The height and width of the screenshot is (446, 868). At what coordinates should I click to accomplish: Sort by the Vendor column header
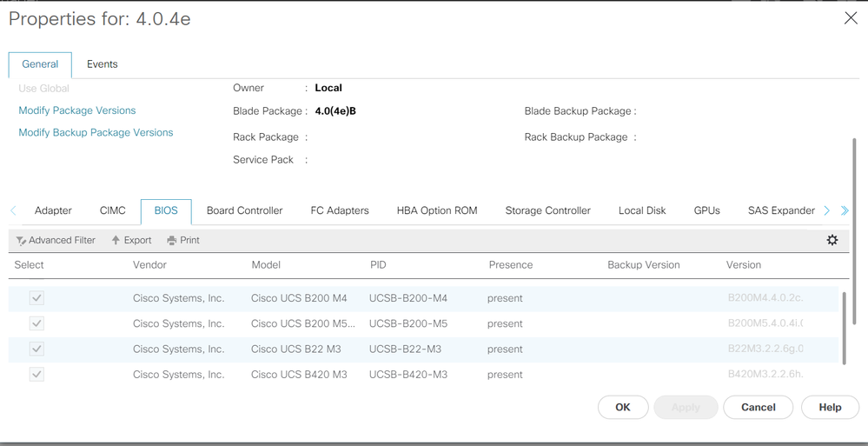[149, 265]
